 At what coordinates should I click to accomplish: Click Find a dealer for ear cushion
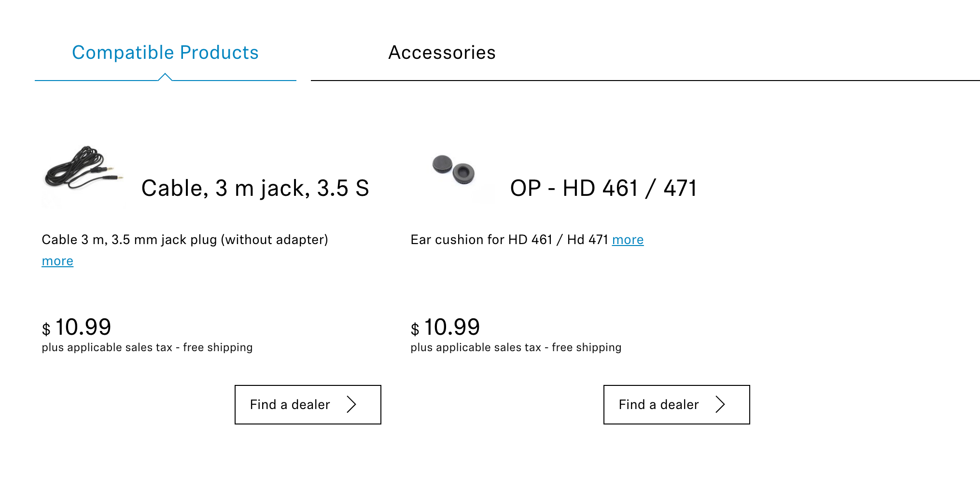[676, 405]
